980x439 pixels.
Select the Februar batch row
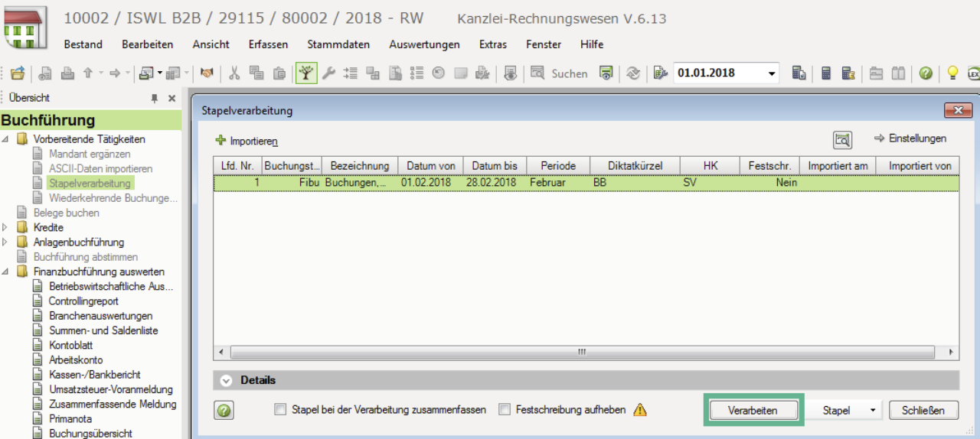586,183
